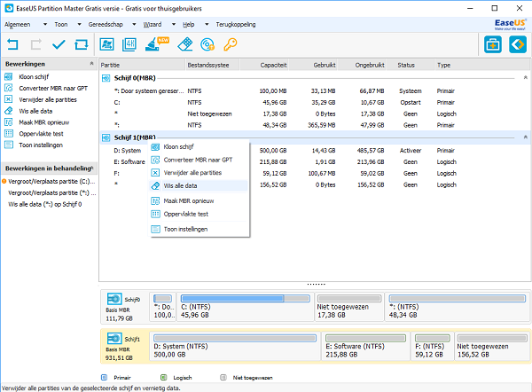532x392 pixels.
Task: Select the F: (NTFS) 59,12 GB map block
Action: tap(433, 346)
